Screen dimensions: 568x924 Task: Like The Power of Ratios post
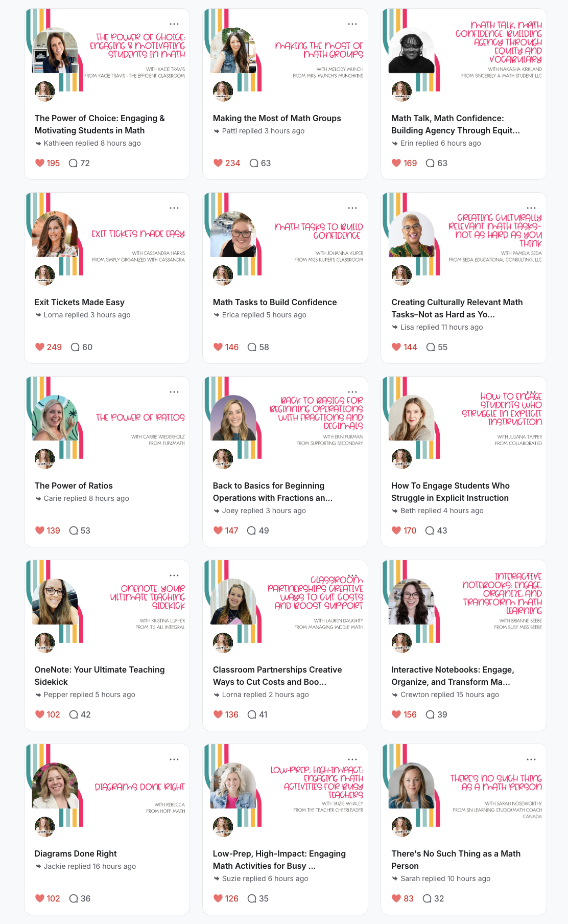(x=40, y=530)
